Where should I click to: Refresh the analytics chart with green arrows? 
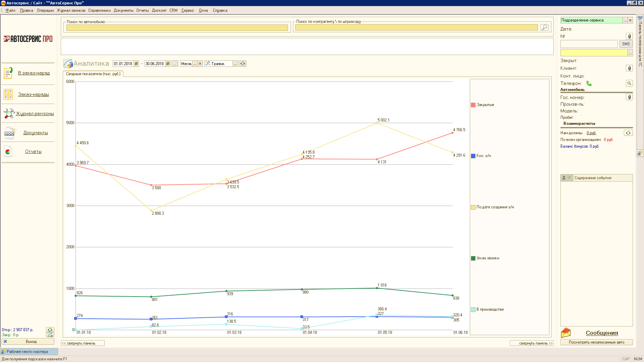tap(243, 64)
